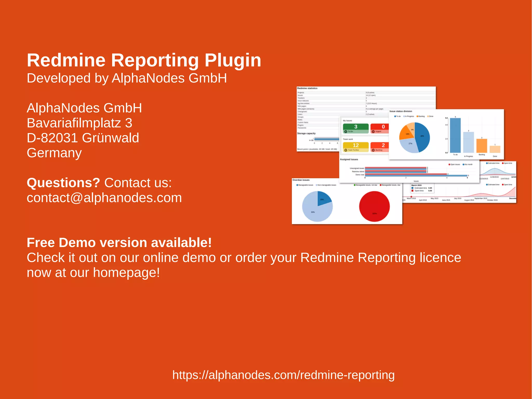
Task: Toggle 'Open issues' legend in Assigned issues chart
Action: coord(454,165)
